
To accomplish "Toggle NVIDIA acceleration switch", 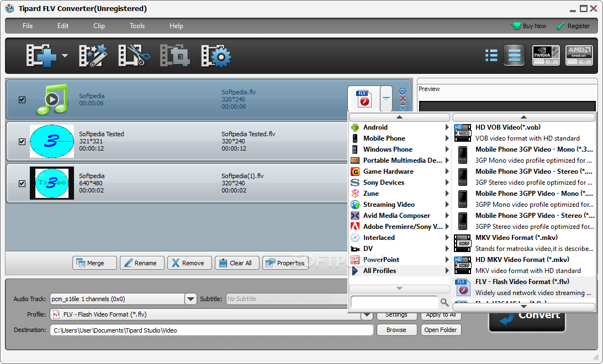I will click(546, 56).
